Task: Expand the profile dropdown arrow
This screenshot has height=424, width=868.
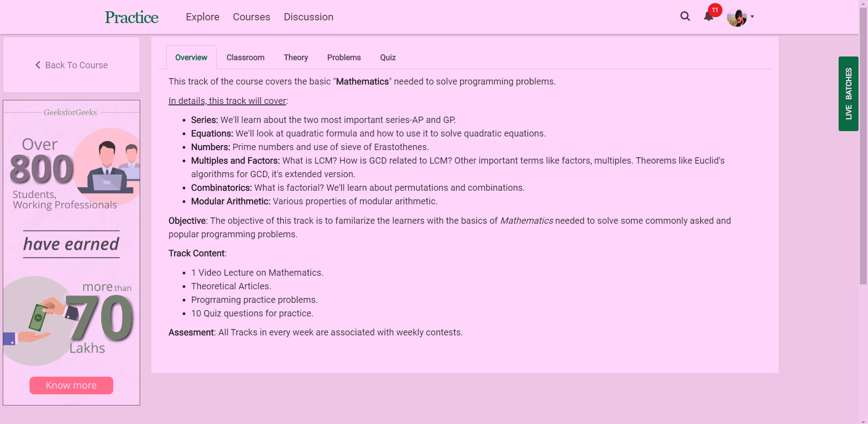Action: pos(752,17)
